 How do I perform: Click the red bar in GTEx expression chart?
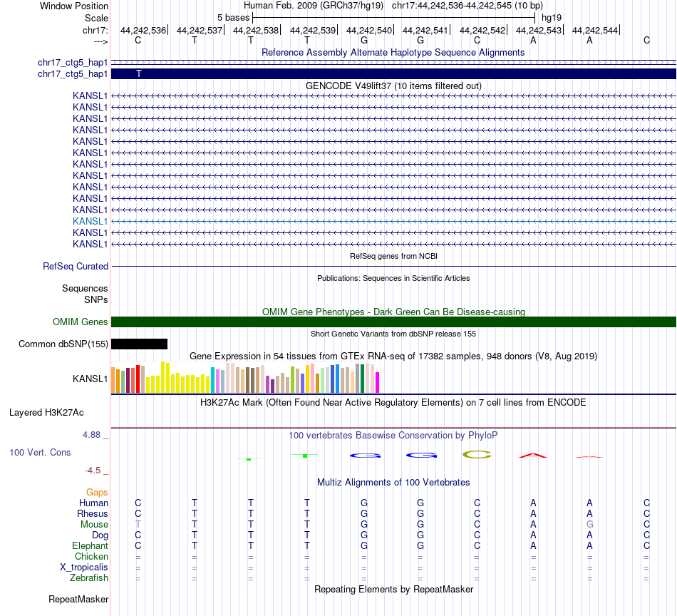pyautogui.click(x=138, y=379)
